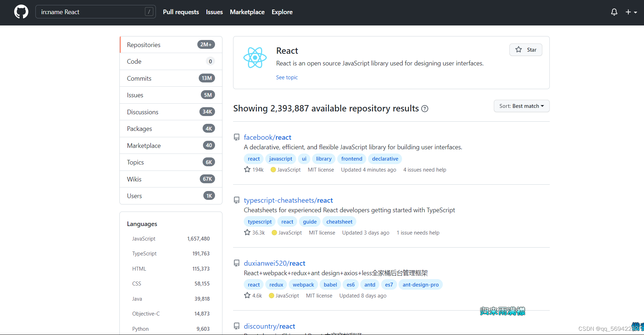Open the 4 issues need help link
This screenshot has height=335, width=644.
point(425,170)
